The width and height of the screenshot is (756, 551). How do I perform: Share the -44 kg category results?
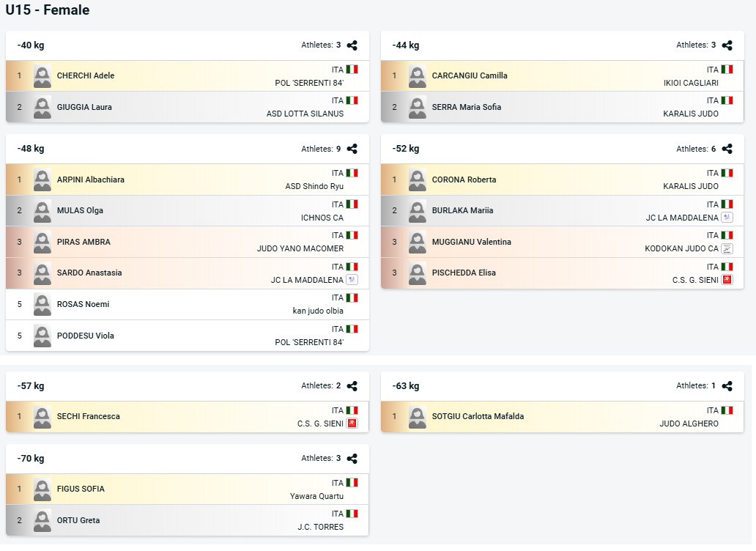coord(727,45)
